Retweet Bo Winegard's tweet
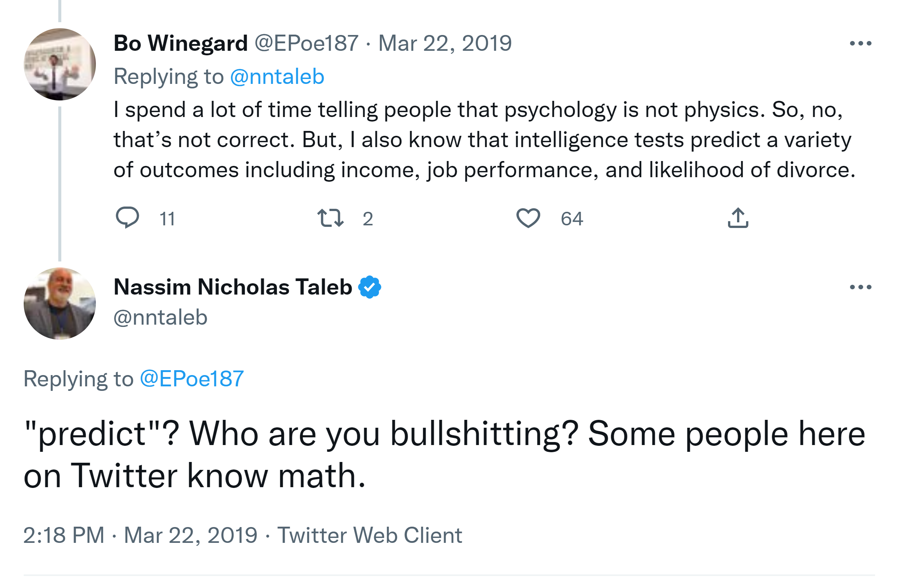Image resolution: width=898 pixels, height=588 pixels. tap(330, 218)
